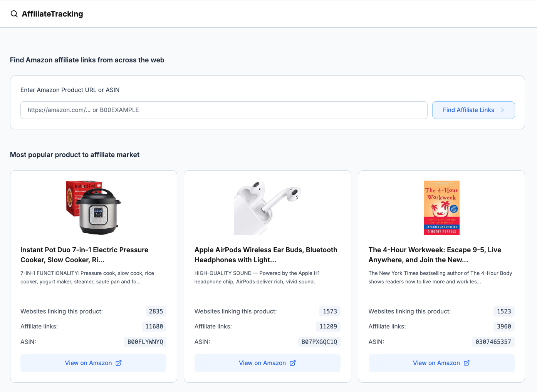This screenshot has width=537, height=392.
Task: Click the 7-IN-1 FUNCTIONALITY description text
Action: point(87,277)
